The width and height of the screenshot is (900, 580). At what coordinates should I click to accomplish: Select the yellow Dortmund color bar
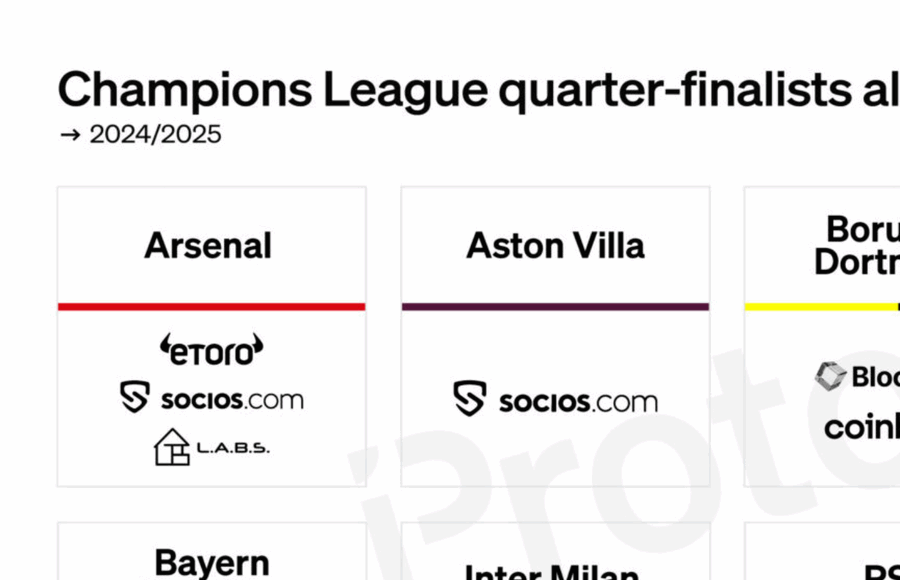coord(822,306)
